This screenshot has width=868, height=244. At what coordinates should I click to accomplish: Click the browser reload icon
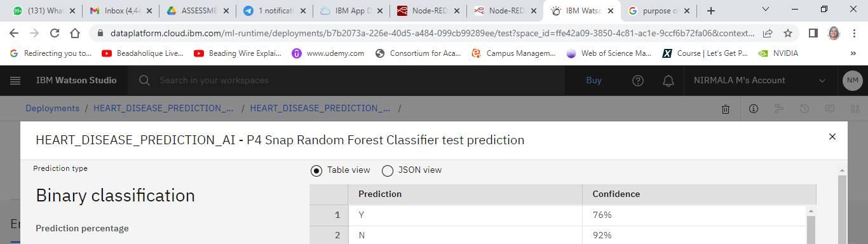tap(55, 33)
